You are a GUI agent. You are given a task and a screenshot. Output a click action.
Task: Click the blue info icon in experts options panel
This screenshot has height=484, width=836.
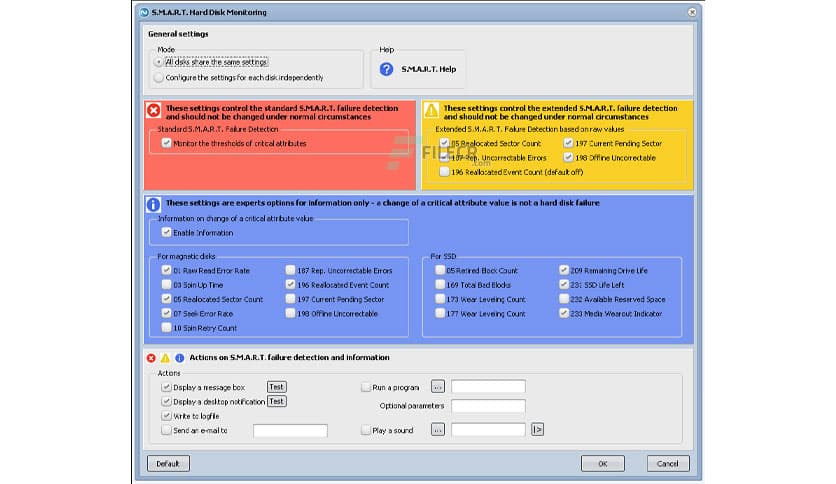[x=153, y=205]
